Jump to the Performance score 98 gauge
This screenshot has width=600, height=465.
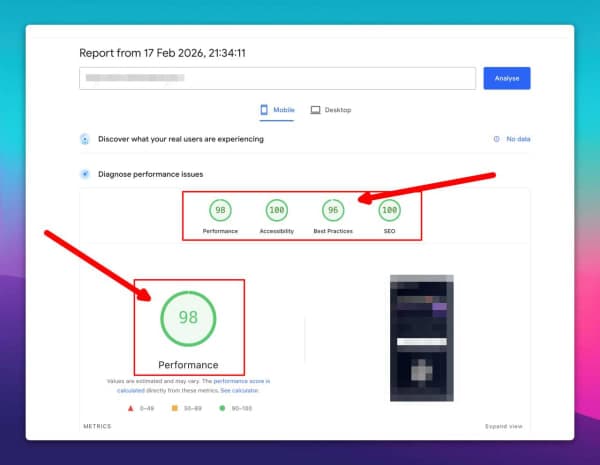click(220, 210)
